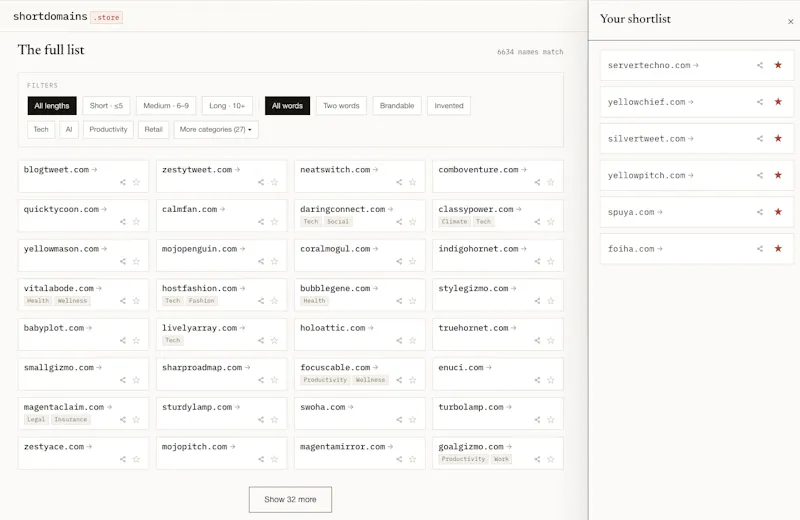The height and width of the screenshot is (520, 800).
Task: Favorite calmfan.com with the star
Action: [274, 221]
